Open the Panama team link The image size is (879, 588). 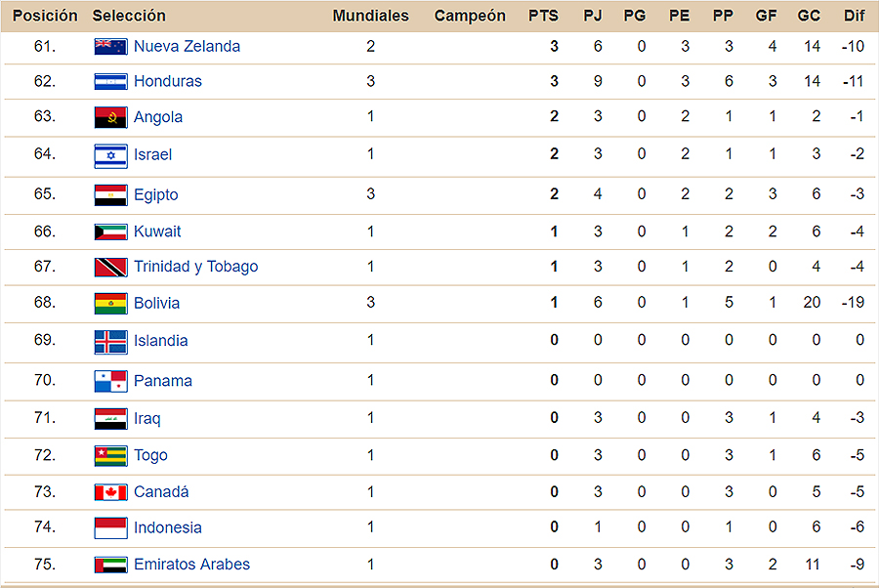tap(162, 381)
